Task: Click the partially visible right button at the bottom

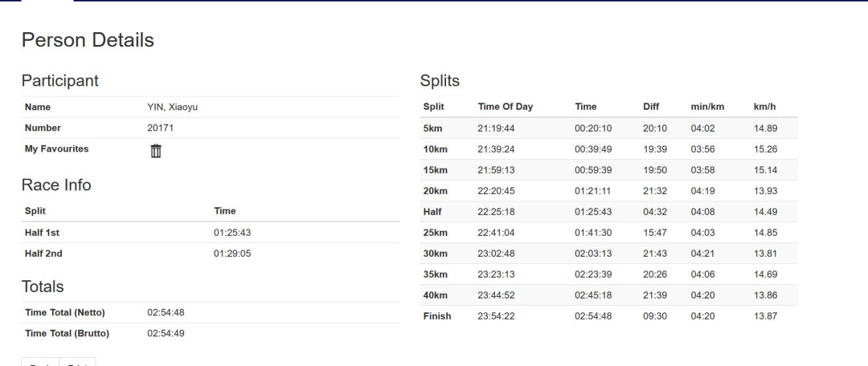Action: (77, 361)
